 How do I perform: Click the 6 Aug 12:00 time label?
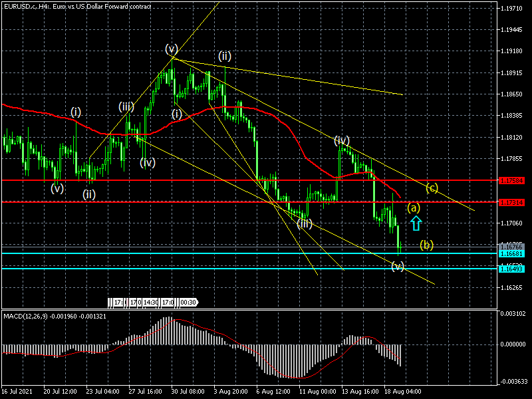(273, 392)
